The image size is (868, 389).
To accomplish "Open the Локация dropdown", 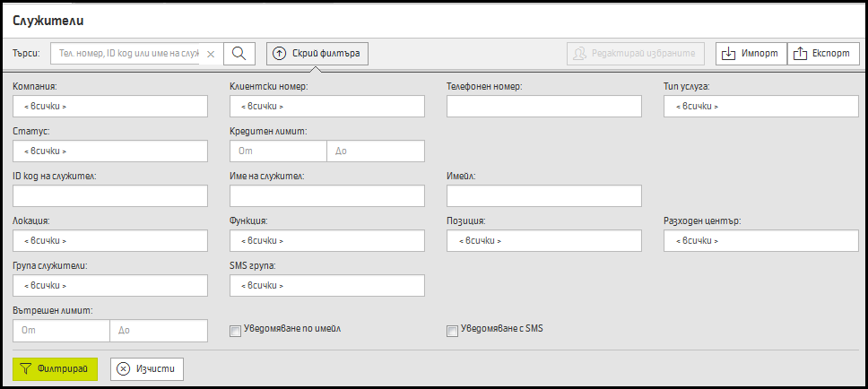I will coord(110,241).
